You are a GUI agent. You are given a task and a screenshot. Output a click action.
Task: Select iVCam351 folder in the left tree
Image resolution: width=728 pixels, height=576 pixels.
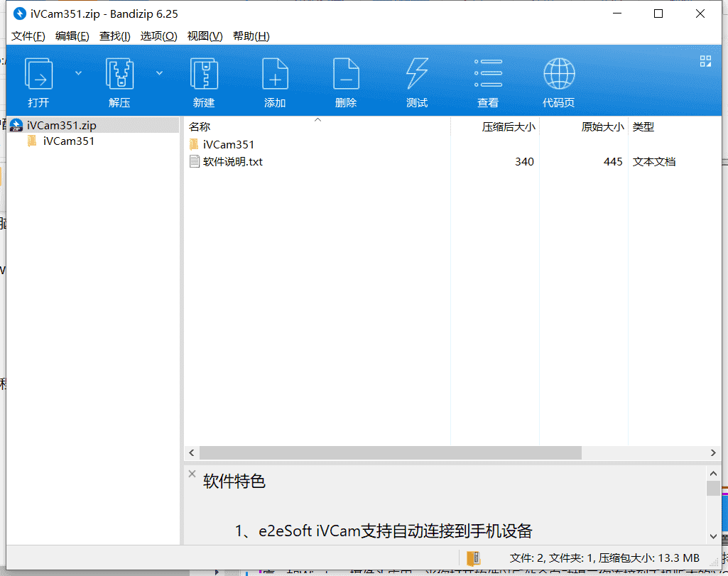[69, 141]
